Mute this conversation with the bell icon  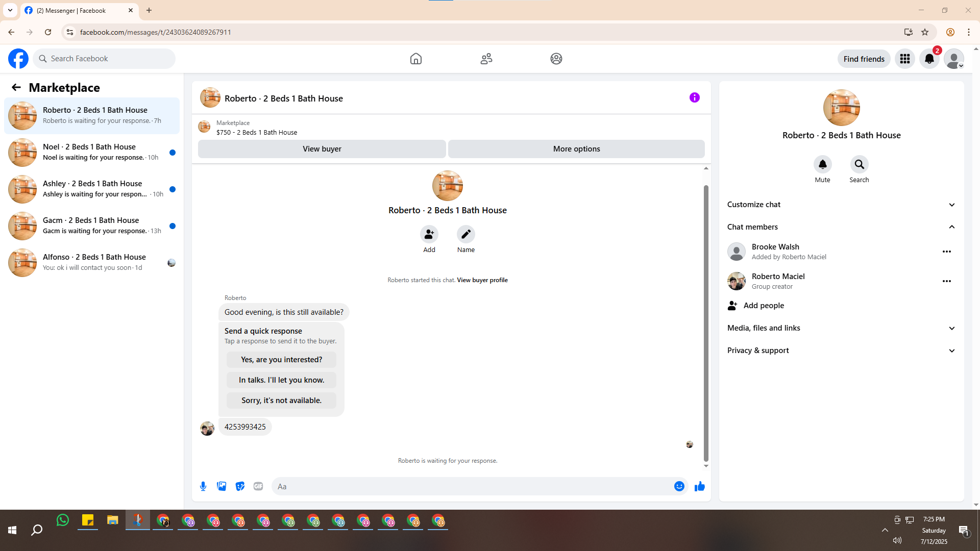click(822, 164)
